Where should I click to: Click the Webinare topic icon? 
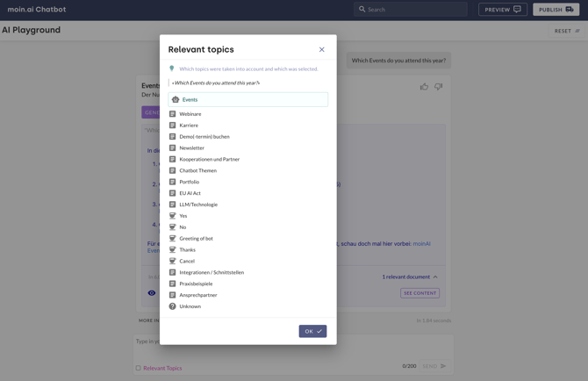pyautogui.click(x=173, y=114)
